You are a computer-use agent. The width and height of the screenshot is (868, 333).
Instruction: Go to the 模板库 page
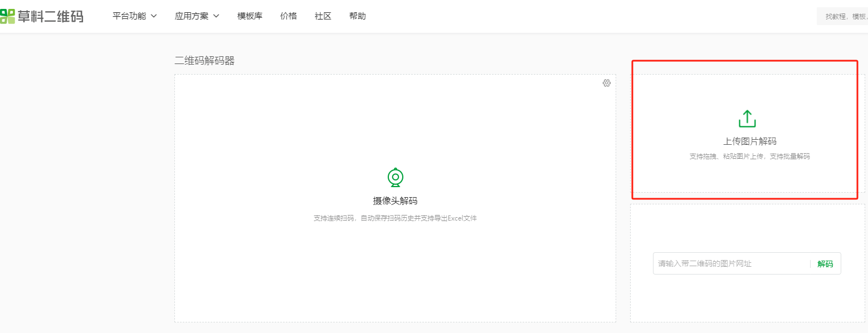(250, 16)
